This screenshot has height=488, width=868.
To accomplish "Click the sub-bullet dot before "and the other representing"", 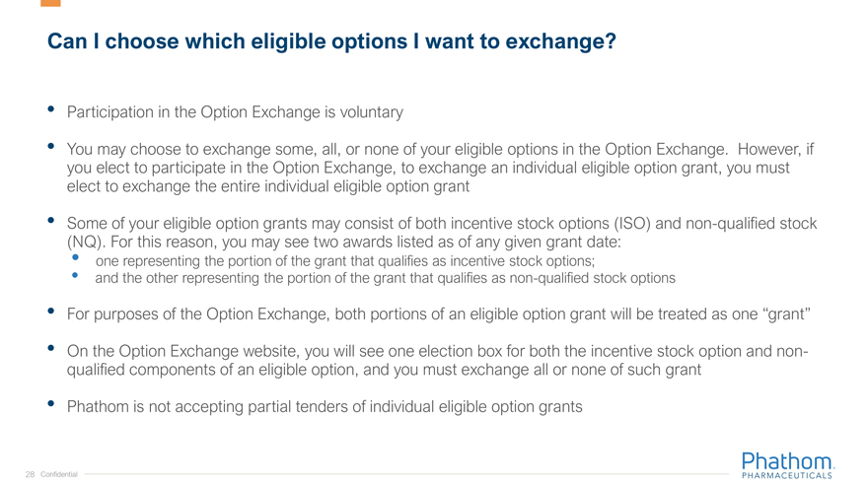I will point(80,277).
